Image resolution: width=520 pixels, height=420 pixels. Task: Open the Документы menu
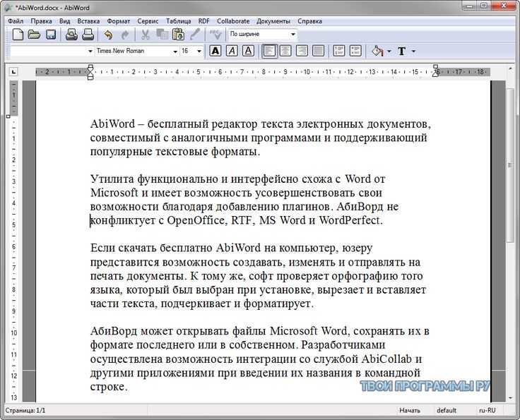273,21
